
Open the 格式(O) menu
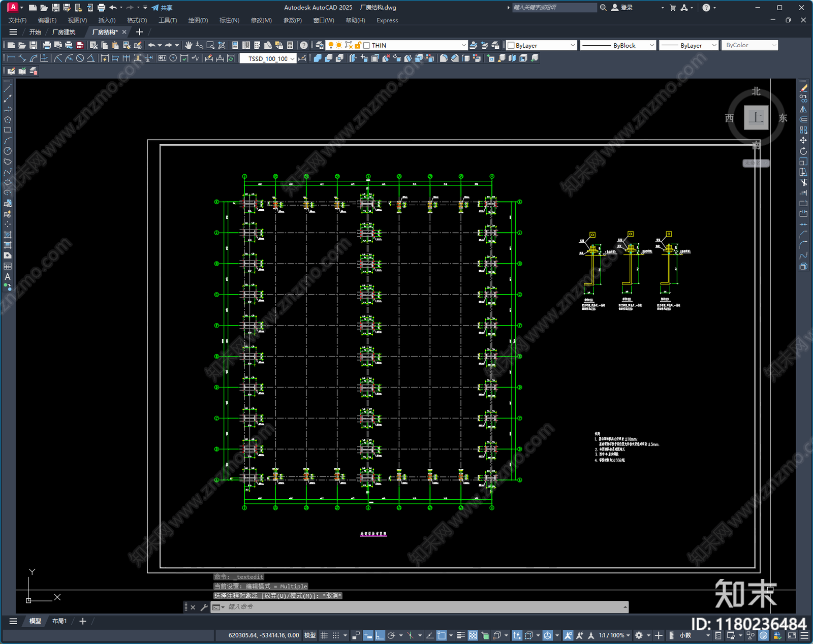(137, 20)
